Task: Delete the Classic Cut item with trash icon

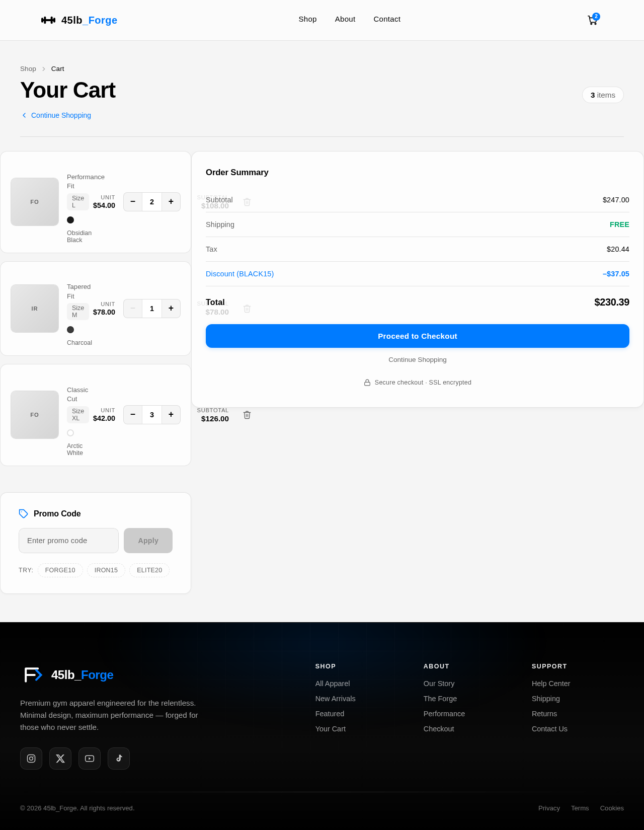Action: (247, 415)
